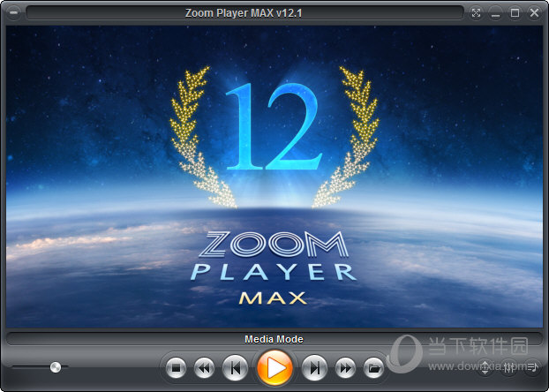This screenshot has height=392, width=549.
Task: Open the playlist editor note icon
Action: click(x=532, y=367)
